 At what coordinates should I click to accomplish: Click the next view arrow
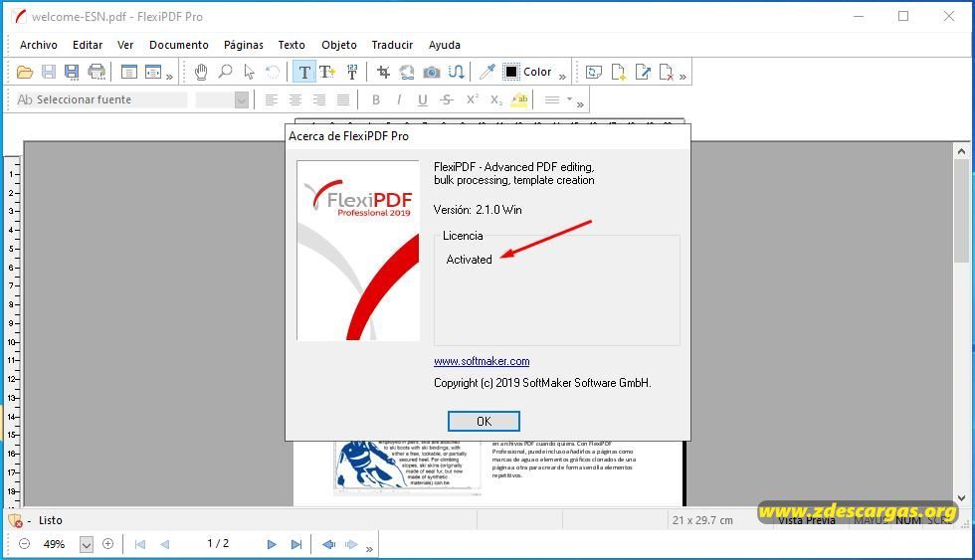coord(351,544)
